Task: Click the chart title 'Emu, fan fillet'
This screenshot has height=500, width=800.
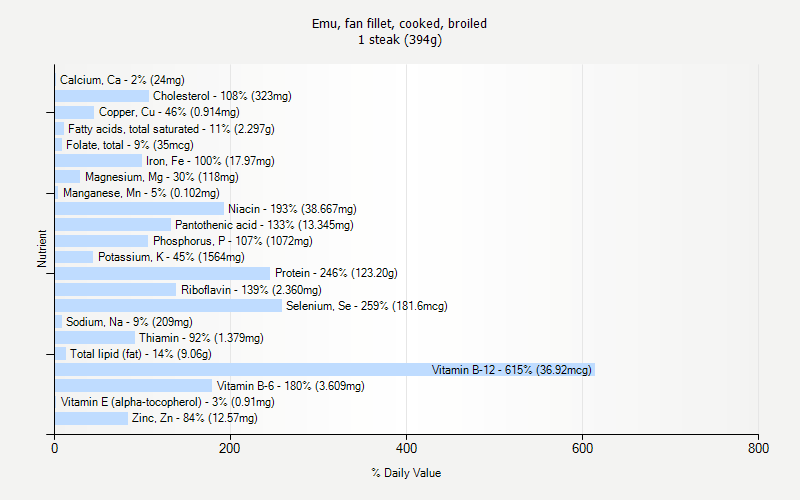Action: click(400, 23)
